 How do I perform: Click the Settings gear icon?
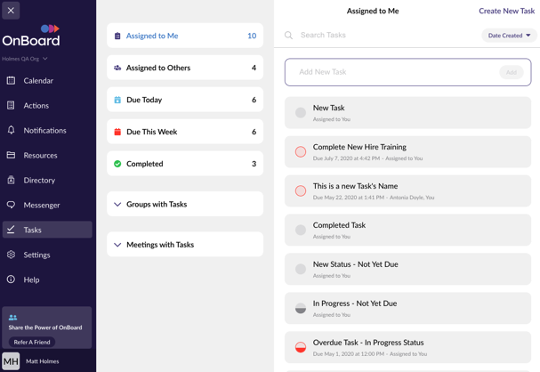pos(11,255)
